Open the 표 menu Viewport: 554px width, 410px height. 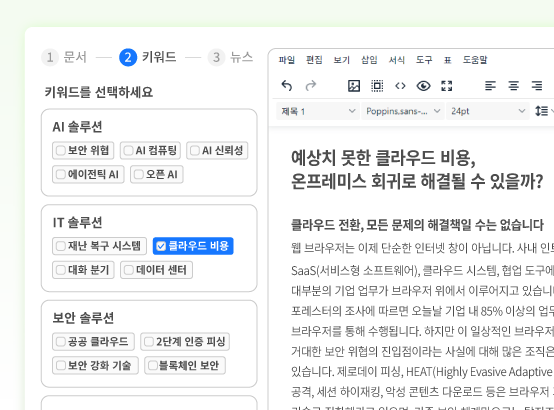coord(447,60)
